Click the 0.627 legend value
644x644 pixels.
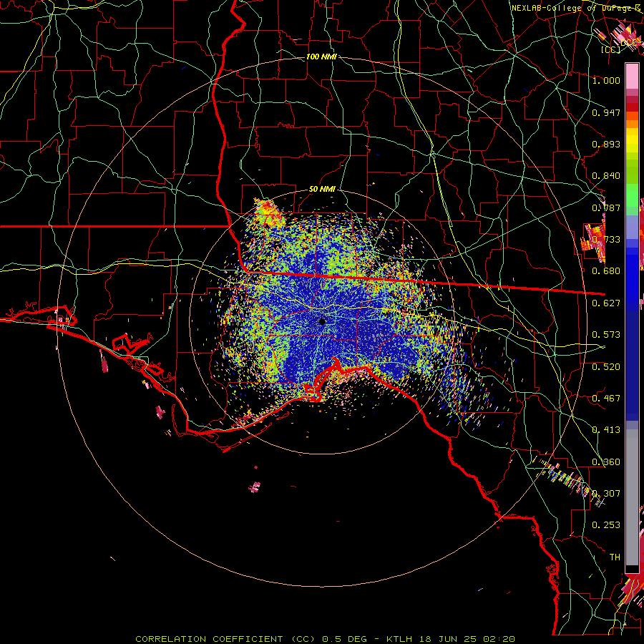[x=606, y=303]
